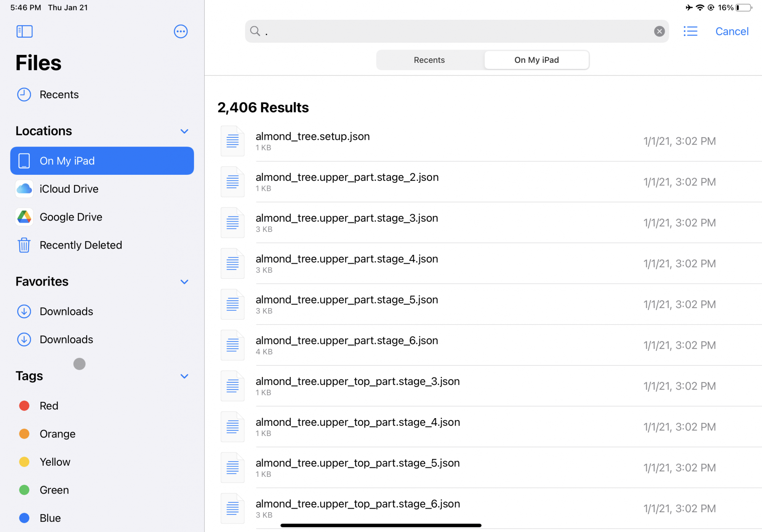Image resolution: width=762 pixels, height=532 pixels.
Task: Click inside the search input field
Action: pos(457,31)
